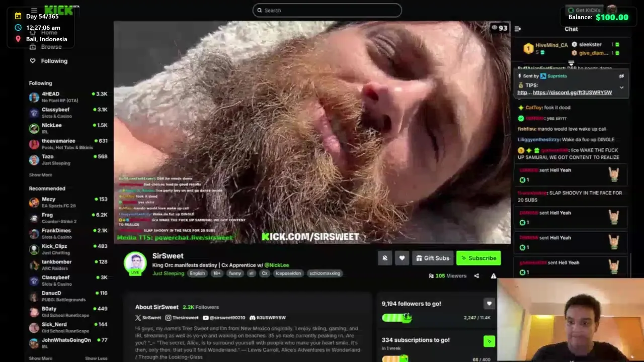644x362 pixels.
Task: Open the 4HEAD channel in Following
Action: [68, 97]
